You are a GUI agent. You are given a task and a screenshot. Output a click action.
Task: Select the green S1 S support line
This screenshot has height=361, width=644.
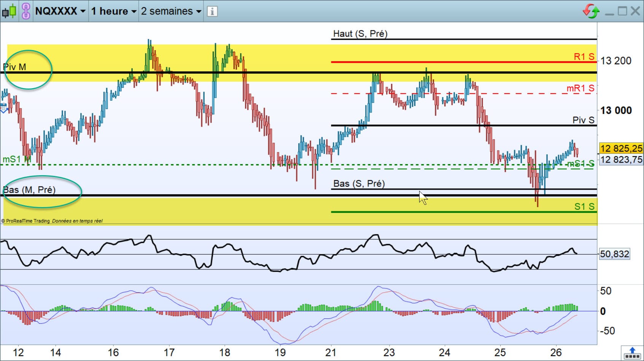[464, 212]
